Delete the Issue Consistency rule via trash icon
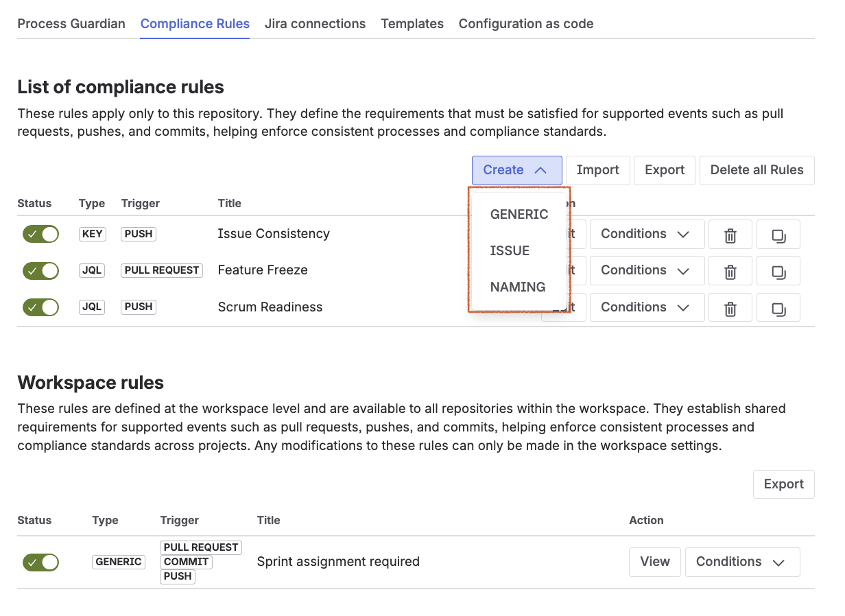Screen dimensions: 845x616 (x=730, y=235)
